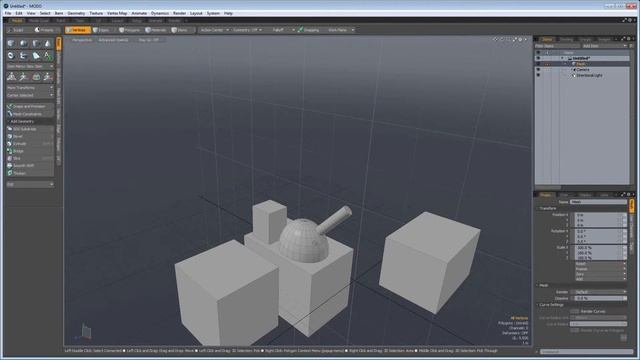This screenshot has width=640, height=360.
Task: Open the Vertex Map menu
Action: point(117,13)
